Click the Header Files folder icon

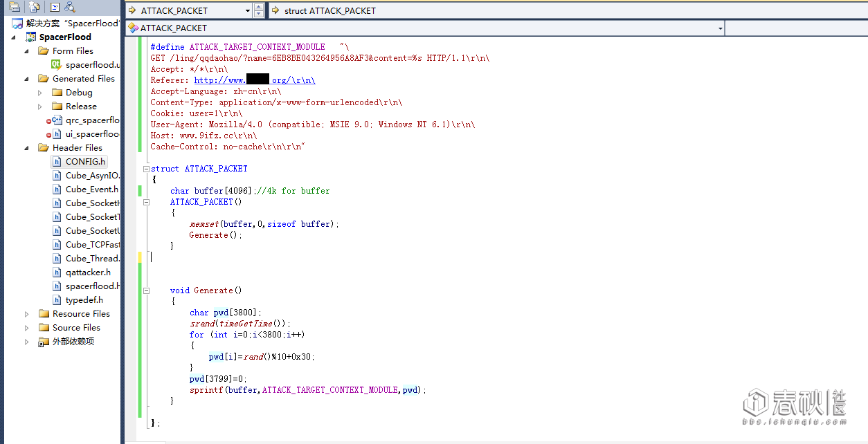pos(44,147)
